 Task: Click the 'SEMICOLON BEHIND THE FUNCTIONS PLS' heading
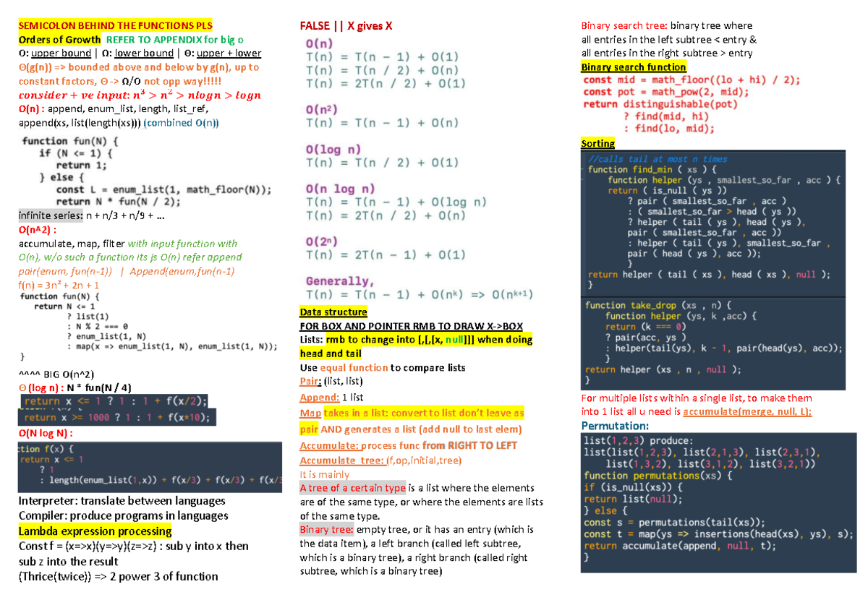(116, 27)
